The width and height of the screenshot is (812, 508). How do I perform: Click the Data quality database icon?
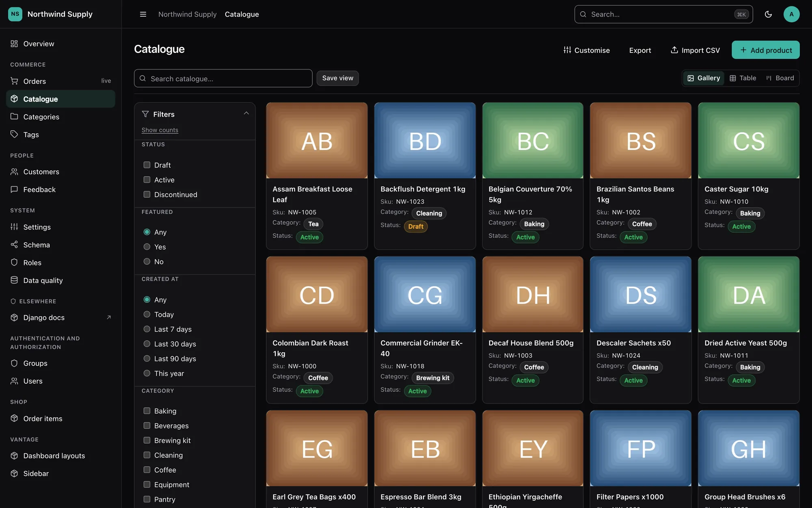point(14,280)
